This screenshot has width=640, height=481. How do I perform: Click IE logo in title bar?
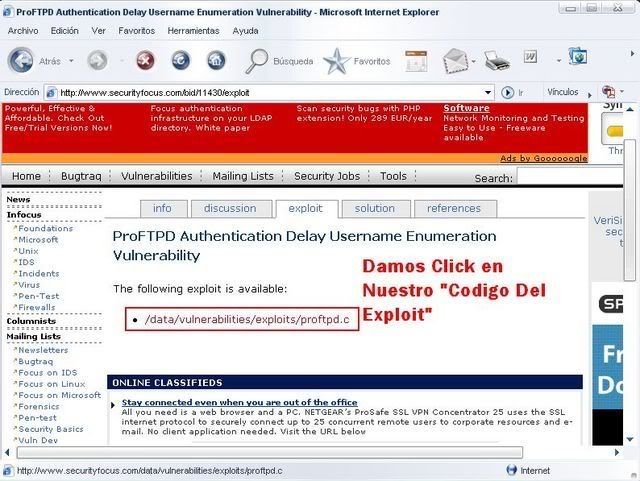(8, 12)
